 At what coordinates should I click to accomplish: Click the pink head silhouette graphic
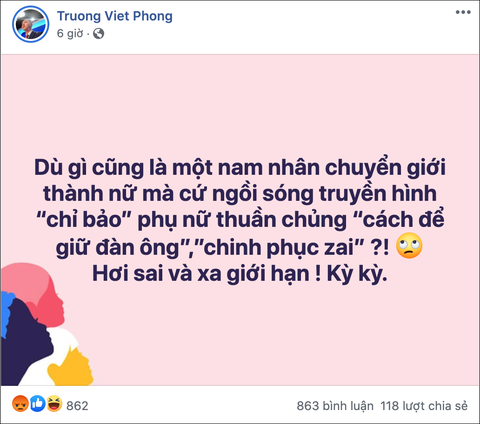(x=40, y=290)
